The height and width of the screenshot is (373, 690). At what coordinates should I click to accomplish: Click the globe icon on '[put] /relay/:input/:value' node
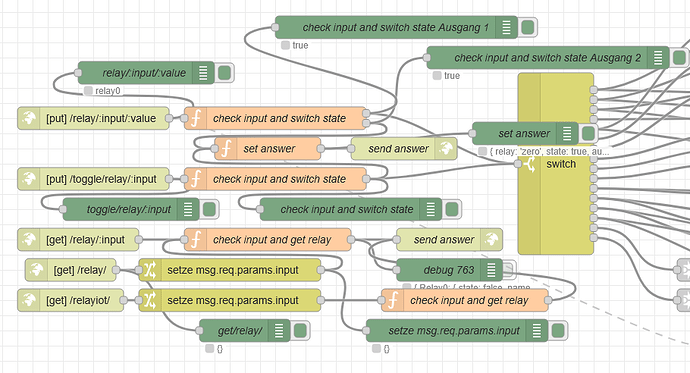(29, 118)
